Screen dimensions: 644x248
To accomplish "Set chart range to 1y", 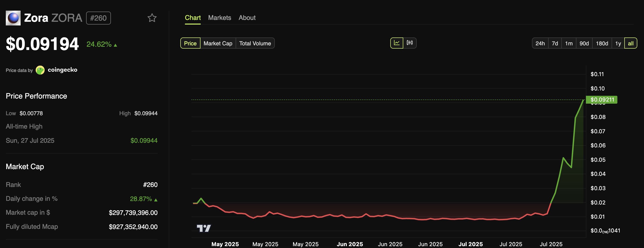I will [618, 43].
